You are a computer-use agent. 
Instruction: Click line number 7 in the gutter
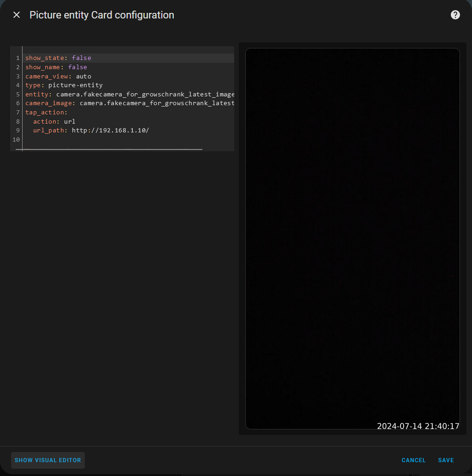(x=18, y=113)
